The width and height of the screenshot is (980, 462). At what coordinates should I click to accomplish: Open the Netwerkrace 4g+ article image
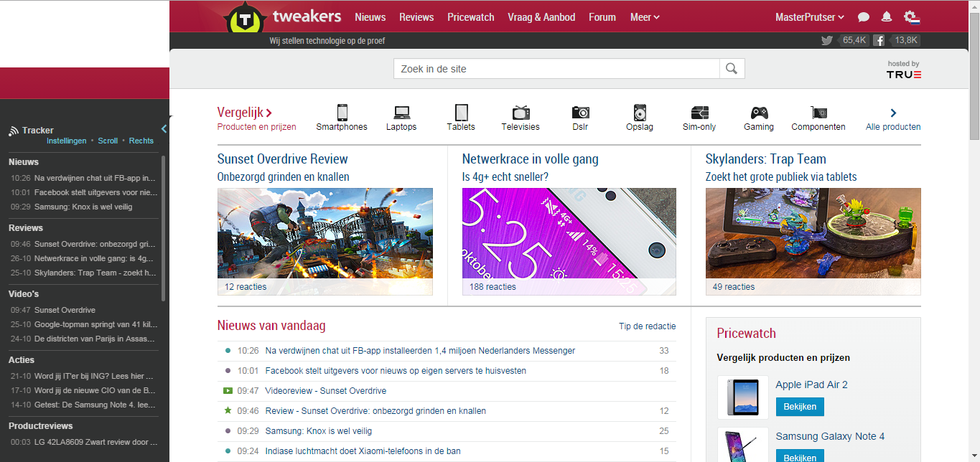click(569, 242)
